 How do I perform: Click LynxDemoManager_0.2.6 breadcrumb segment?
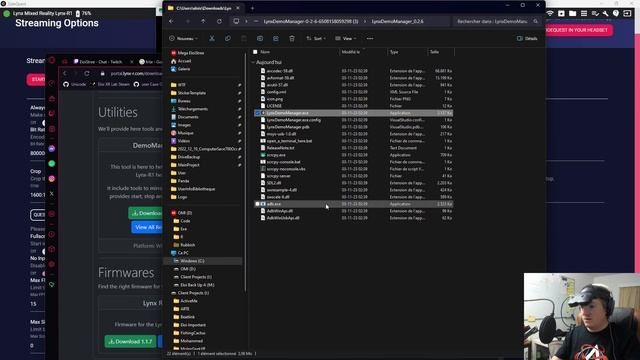click(397, 21)
